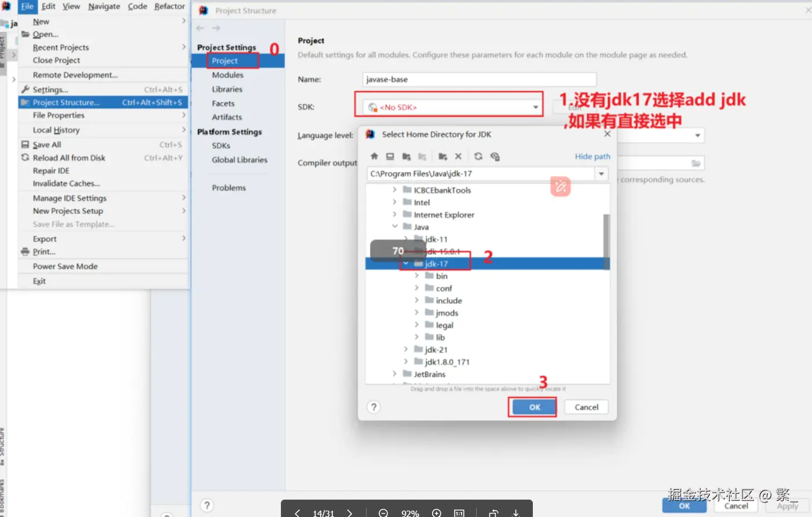The width and height of the screenshot is (812, 517).
Task: Open help in Project Structure window
Action: 207,505
